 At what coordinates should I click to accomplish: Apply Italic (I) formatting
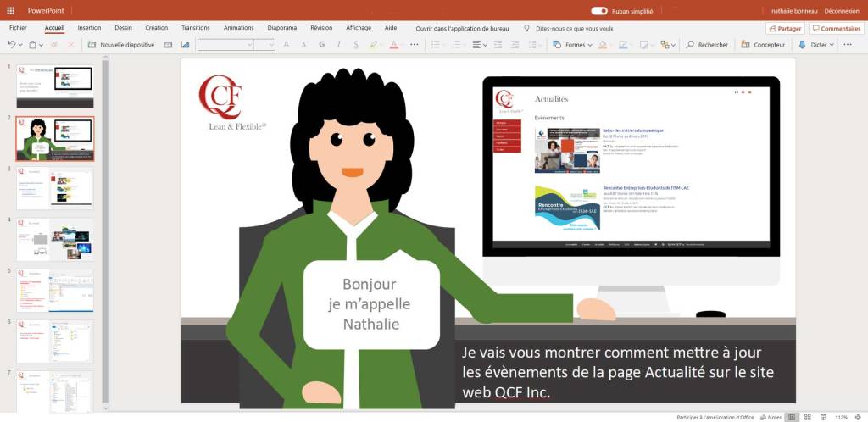(x=338, y=45)
